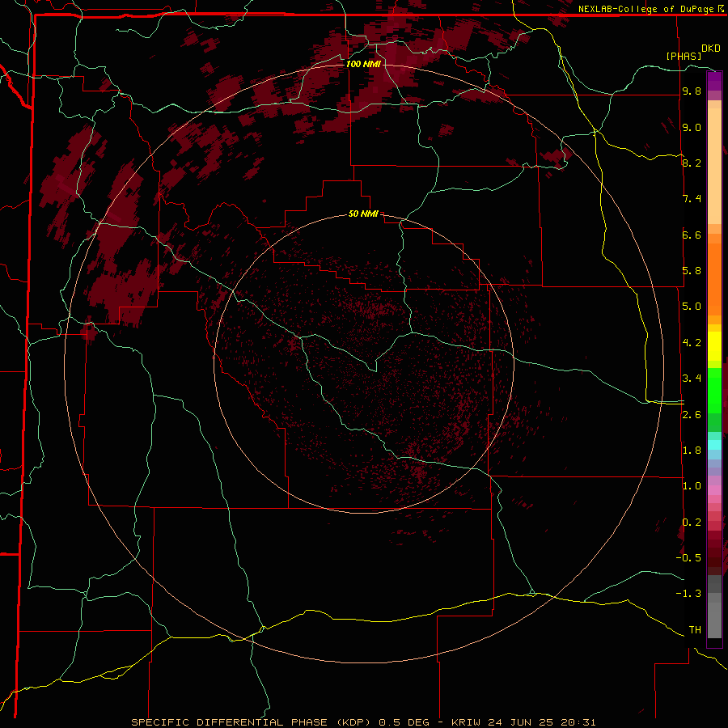Image resolution: width=728 pixels, height=728 pixels.
Task: Click the 1.8 value on color scale
Action: coord(692,451)
